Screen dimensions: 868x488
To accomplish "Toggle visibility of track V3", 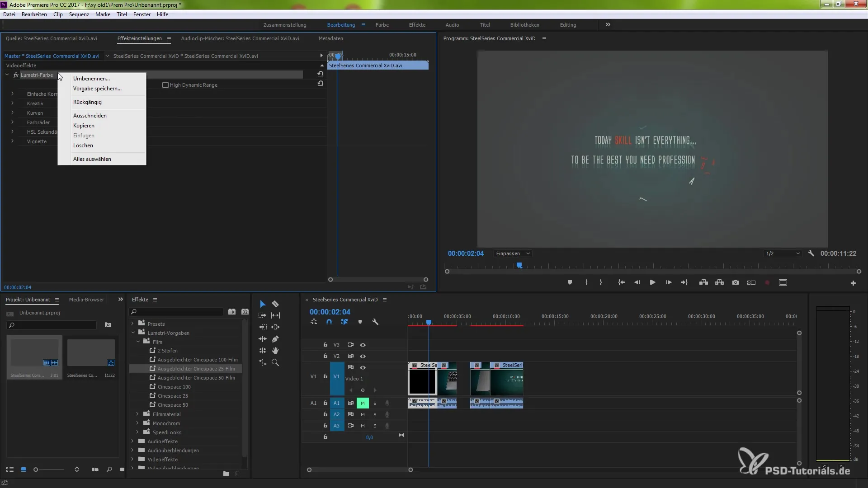I will point(363,345).
